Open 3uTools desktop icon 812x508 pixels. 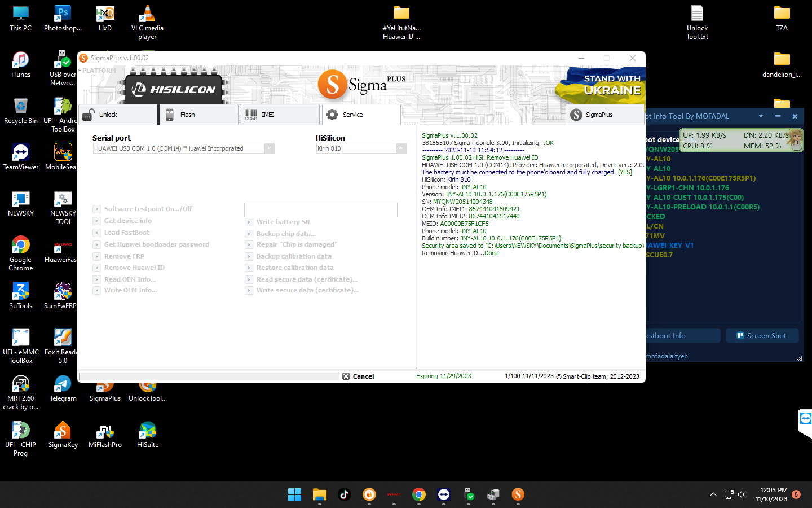pyautogui.click(x=21, y=296)
